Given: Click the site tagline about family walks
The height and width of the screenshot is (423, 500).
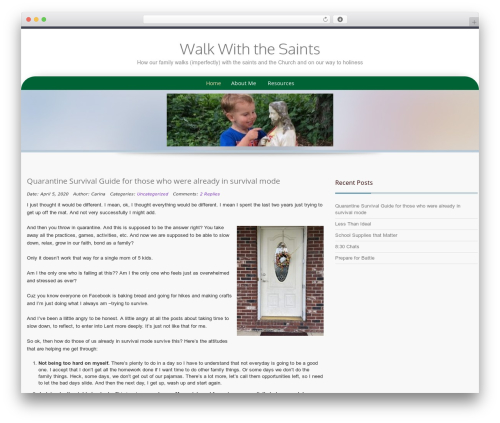Looking at the screenshot, I should click(x=250, y=62).
